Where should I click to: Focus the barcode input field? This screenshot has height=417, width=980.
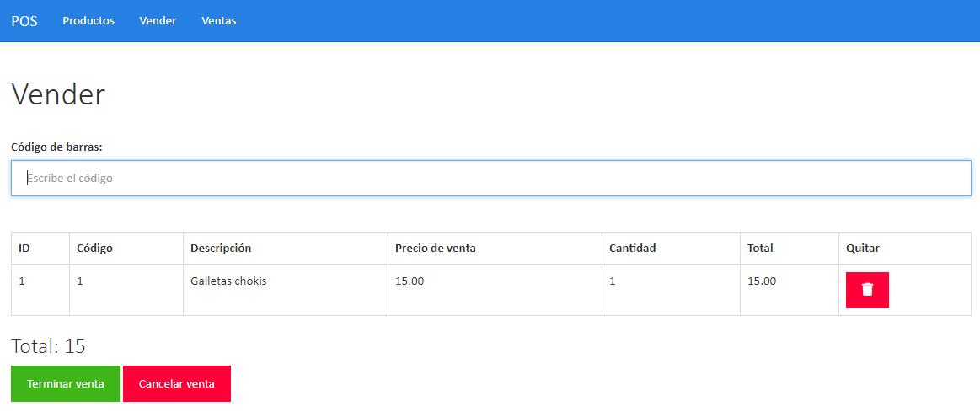point(491,179)
